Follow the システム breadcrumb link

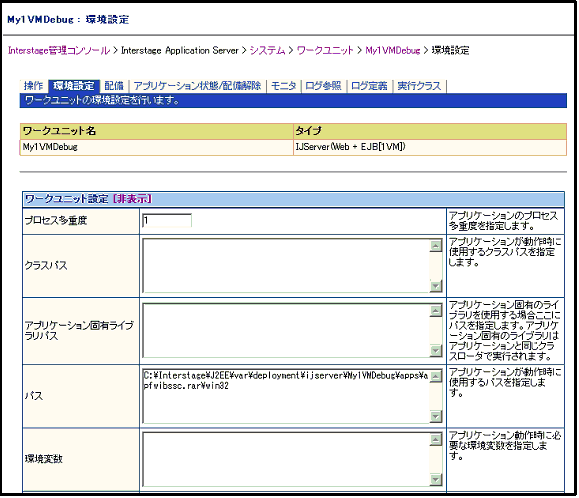pyautogui.click(x=267, y=51)
